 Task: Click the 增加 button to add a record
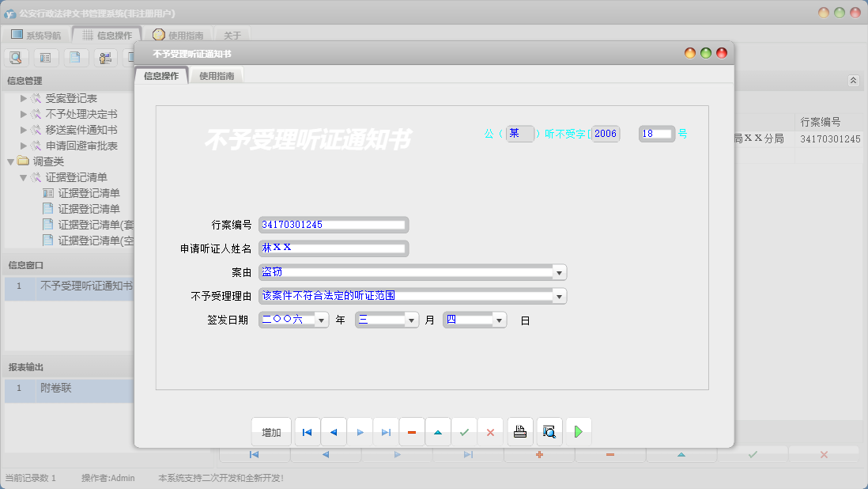pos(271,431)
